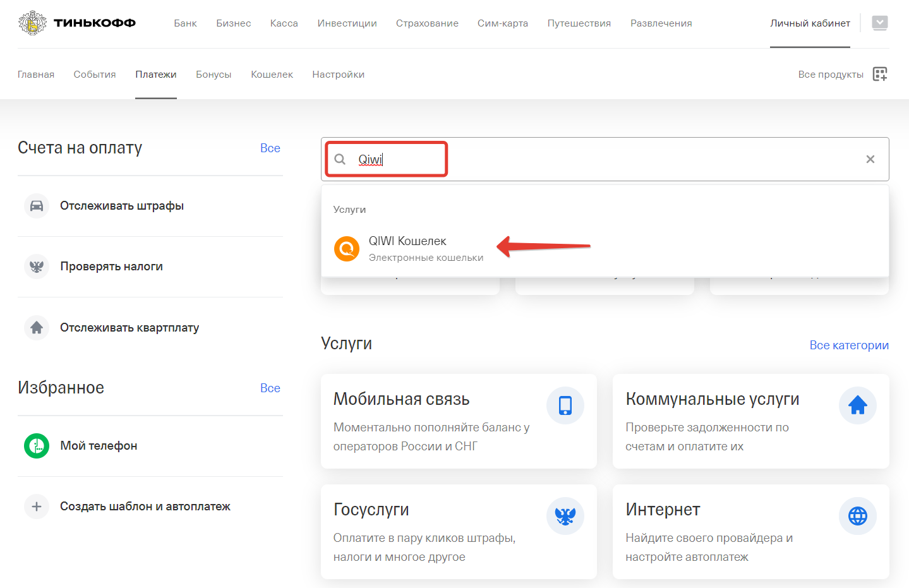The image size is (909, 588).
Task: Click the house icon for rent tracking
Action: tap(37, 328)
